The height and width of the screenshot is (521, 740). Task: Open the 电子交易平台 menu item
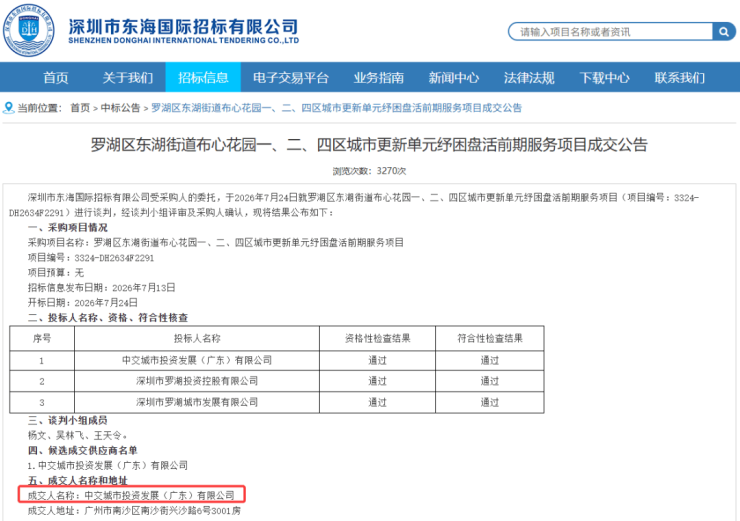click(x=291, y=77)
